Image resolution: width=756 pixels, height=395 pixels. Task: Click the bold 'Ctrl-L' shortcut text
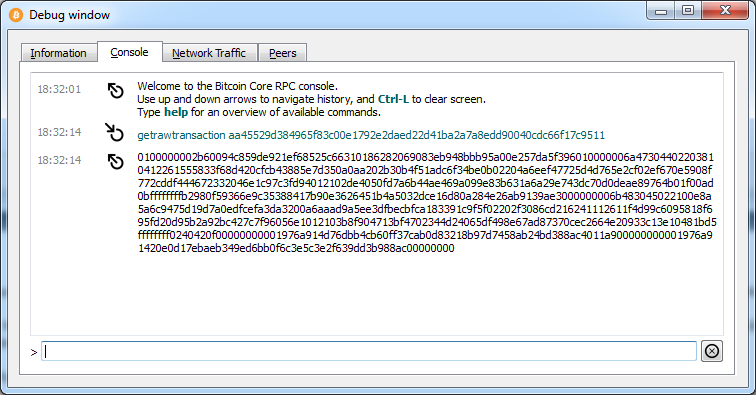point(393,99)
